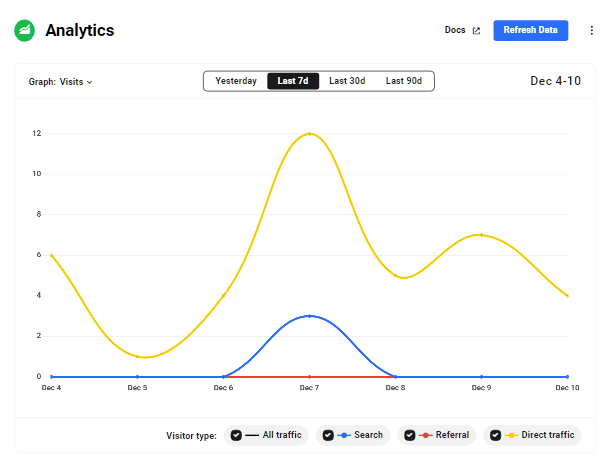Toggle the All traffic checkbox
The width and height of the screenshot is (610, 470).
[x=236, y=435]
